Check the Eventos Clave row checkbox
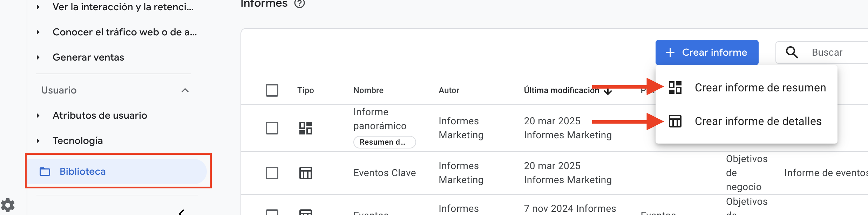 (x=272, y=173)
